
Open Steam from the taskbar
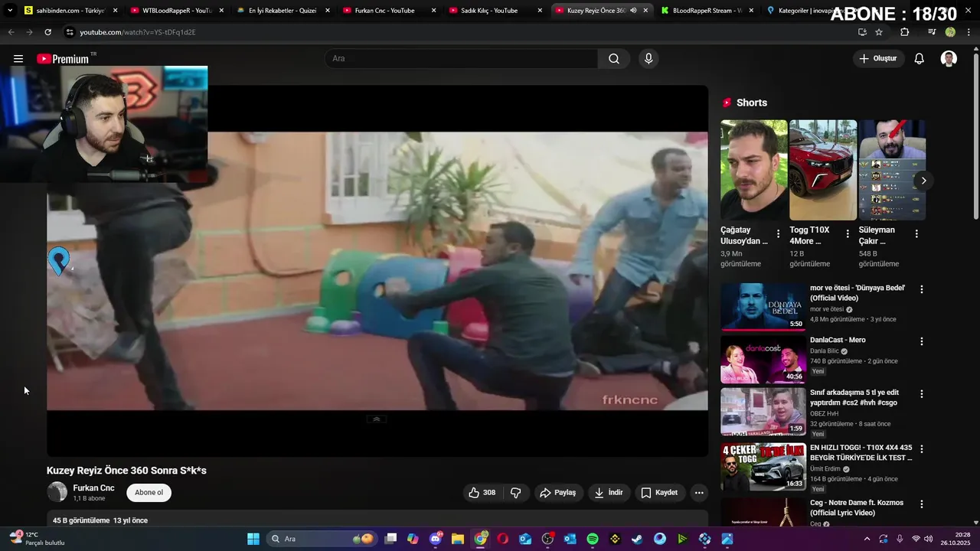pyautogui.click(x=637, y=539)
